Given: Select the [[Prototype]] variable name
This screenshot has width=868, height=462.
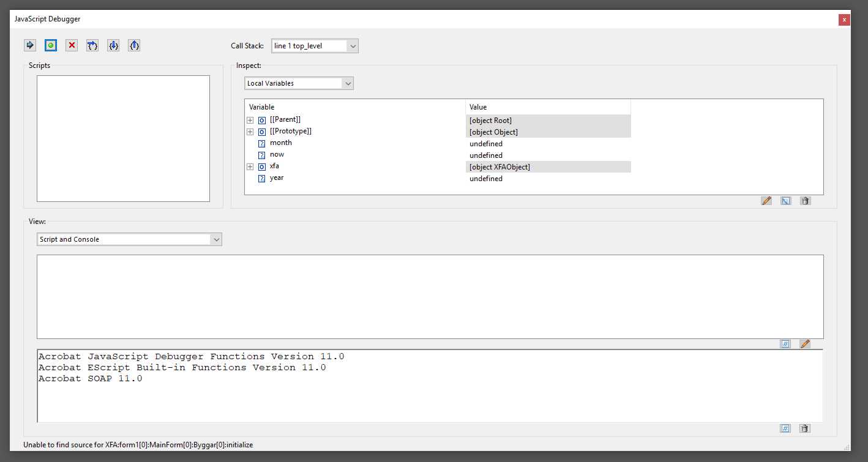Looking at the screenshot, I should point(291,132).
